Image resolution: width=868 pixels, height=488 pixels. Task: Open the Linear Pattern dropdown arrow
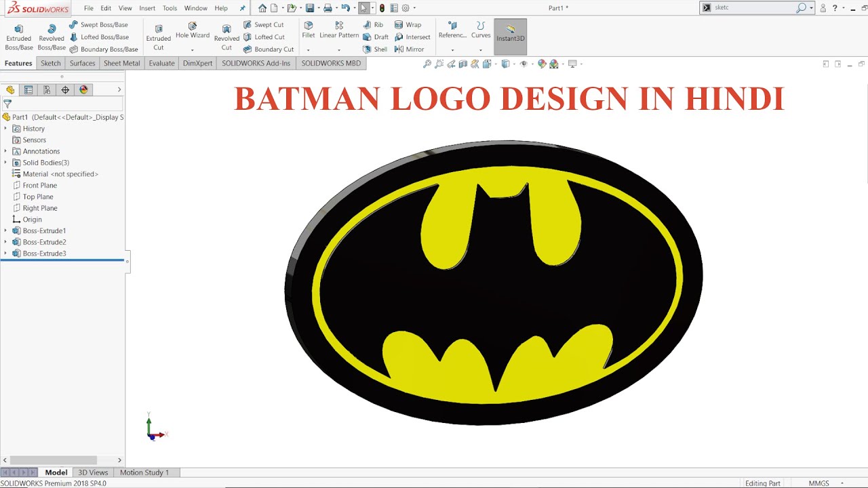click(x=339, y=49)
